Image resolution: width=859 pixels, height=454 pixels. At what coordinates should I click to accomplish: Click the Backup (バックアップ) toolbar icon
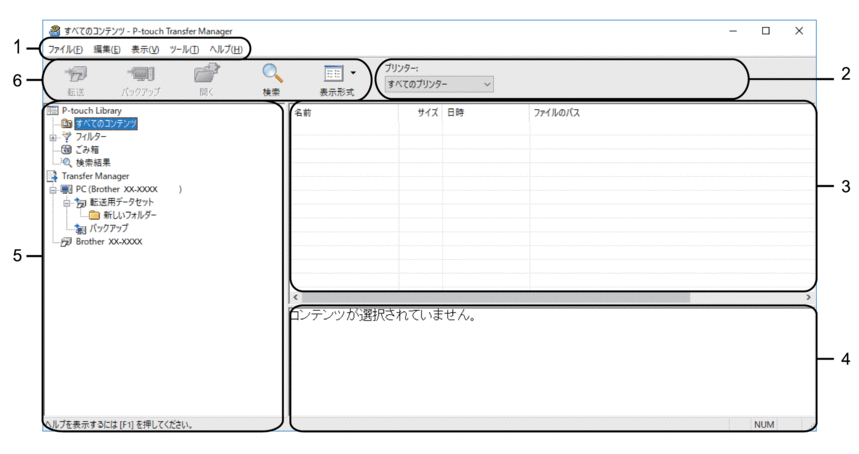click(141, 74)
